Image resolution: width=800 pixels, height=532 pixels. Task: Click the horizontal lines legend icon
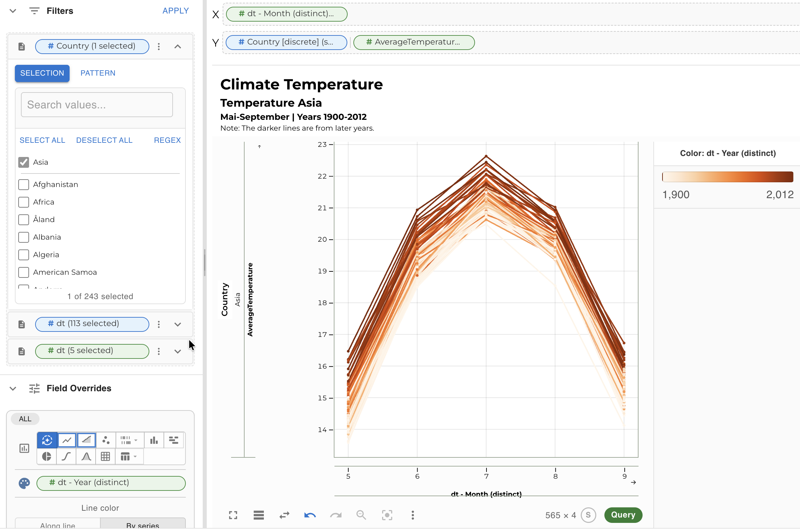(259, 515)
